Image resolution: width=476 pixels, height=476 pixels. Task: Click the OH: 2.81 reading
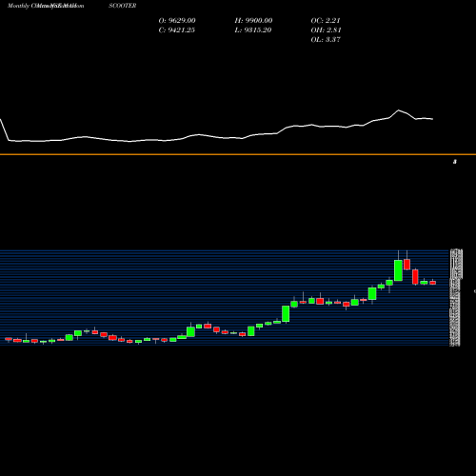tap(326, 30)
